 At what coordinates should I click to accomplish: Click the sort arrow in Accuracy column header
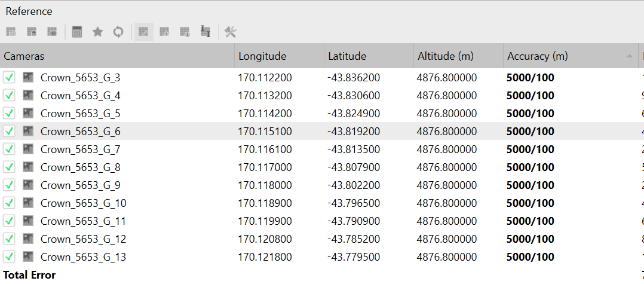pos(629,56)
